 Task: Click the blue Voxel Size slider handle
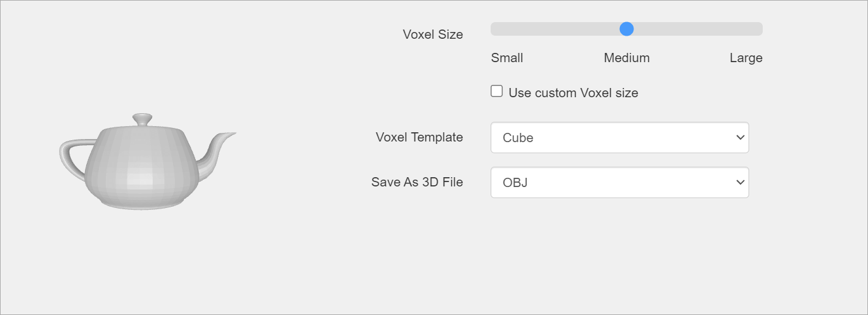pyautogui.click(x=626, y=29)
